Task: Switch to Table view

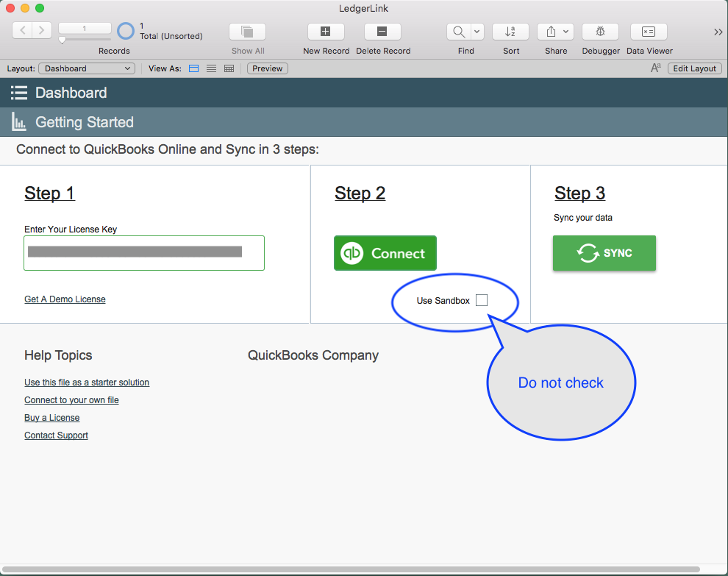Action: (x=229, y=68)
